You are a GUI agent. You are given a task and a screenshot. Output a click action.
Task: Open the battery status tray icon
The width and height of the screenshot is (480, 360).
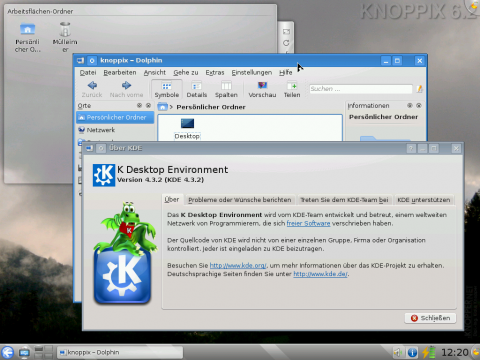click(x=429, y=352)
